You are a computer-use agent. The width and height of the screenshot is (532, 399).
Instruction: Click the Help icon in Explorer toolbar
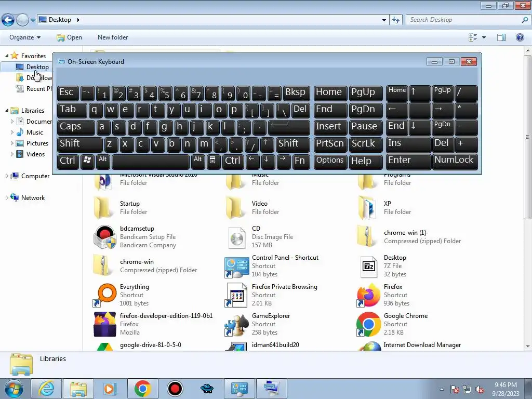[520, 37]
